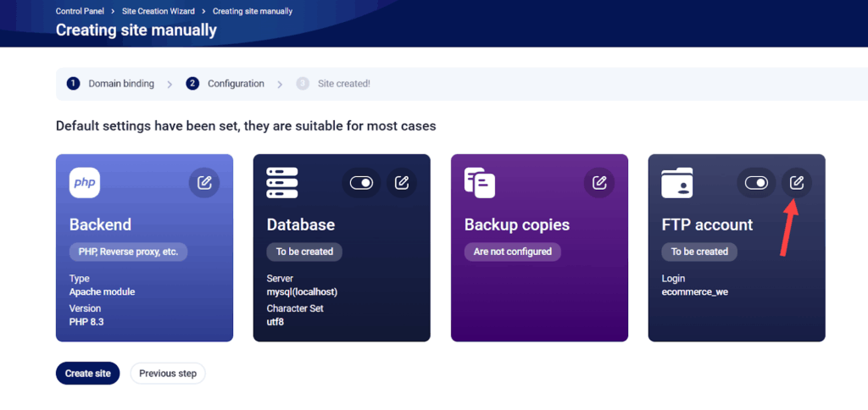Disable the FTP account toggle
Screen dimensions: 868x410
(756, 182)
